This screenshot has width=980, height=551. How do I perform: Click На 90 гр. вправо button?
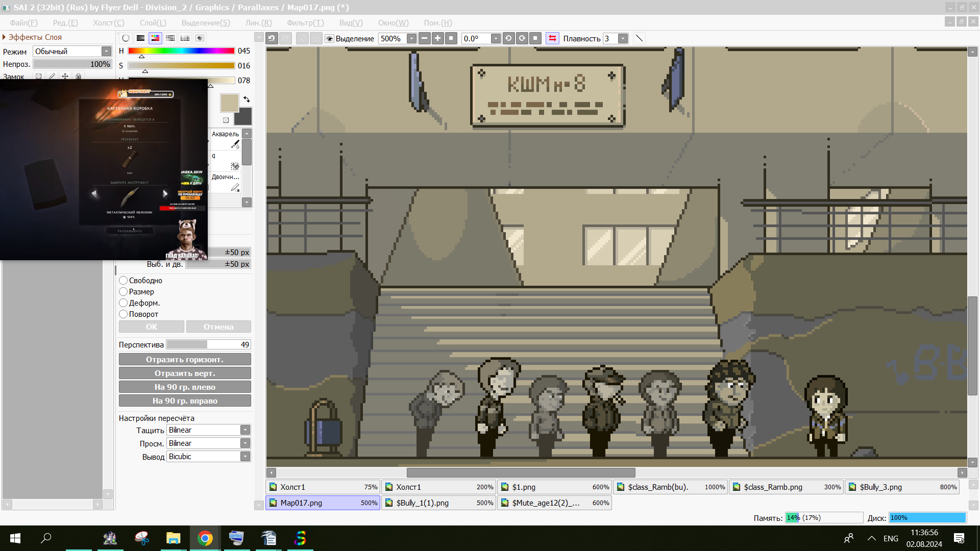tap(185, 401)
